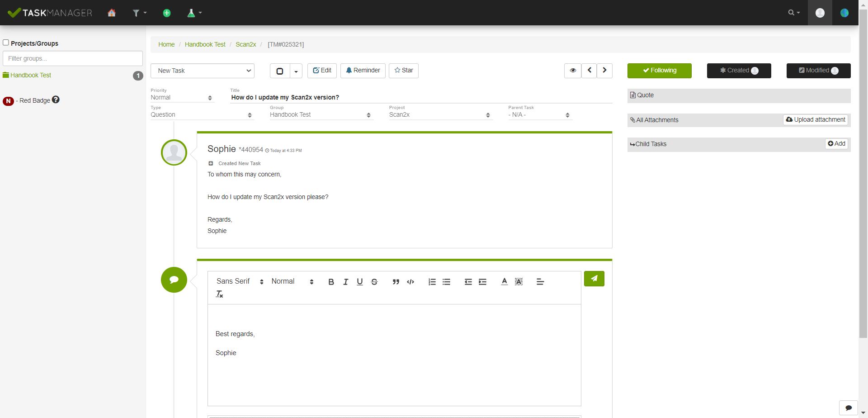The height and width of the screenshot is (418, 868).
Task: Toggle the eye visibility button
Action: (x=573, y=71)
